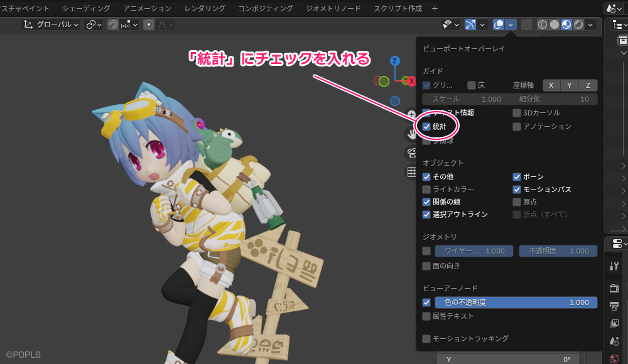Screen dimensions: 628x364
Task: Open the outliner editor type icon
Action: click(619, 25)
